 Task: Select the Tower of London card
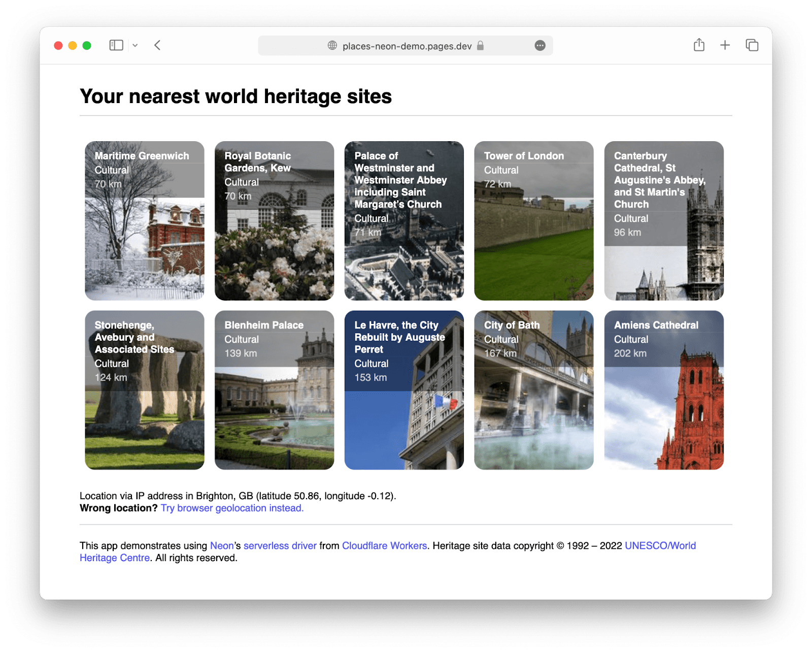534,220
